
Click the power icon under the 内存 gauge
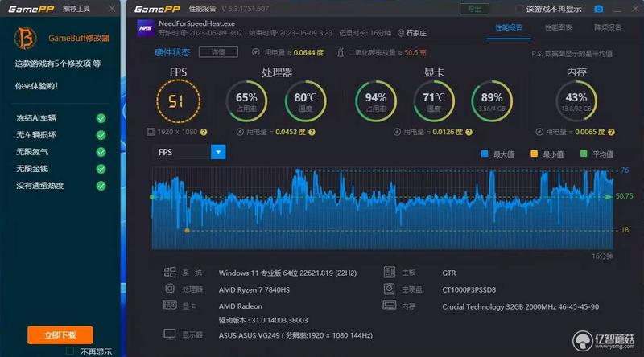pyautogui.click(x=539, y=132)
